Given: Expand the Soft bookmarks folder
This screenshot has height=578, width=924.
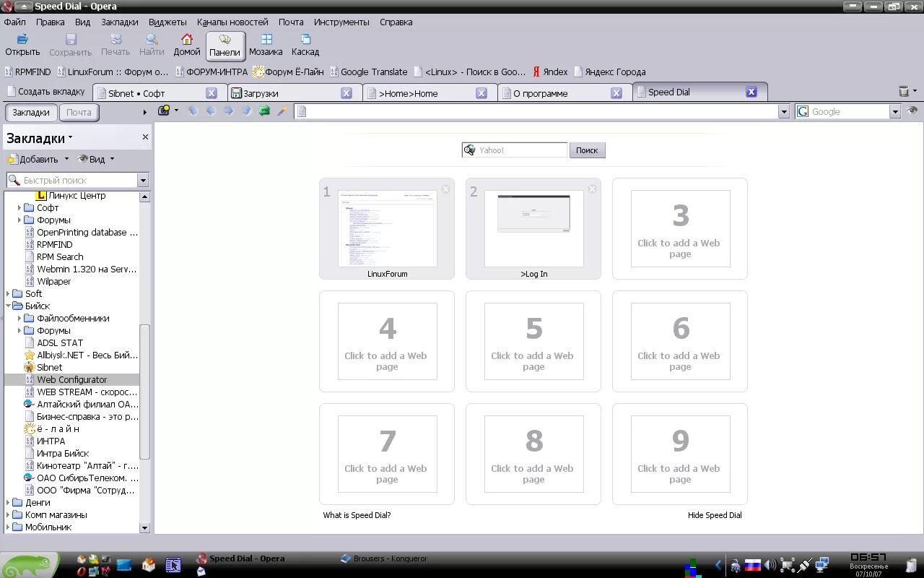Looking at the screenshot, I should [8, 293].
